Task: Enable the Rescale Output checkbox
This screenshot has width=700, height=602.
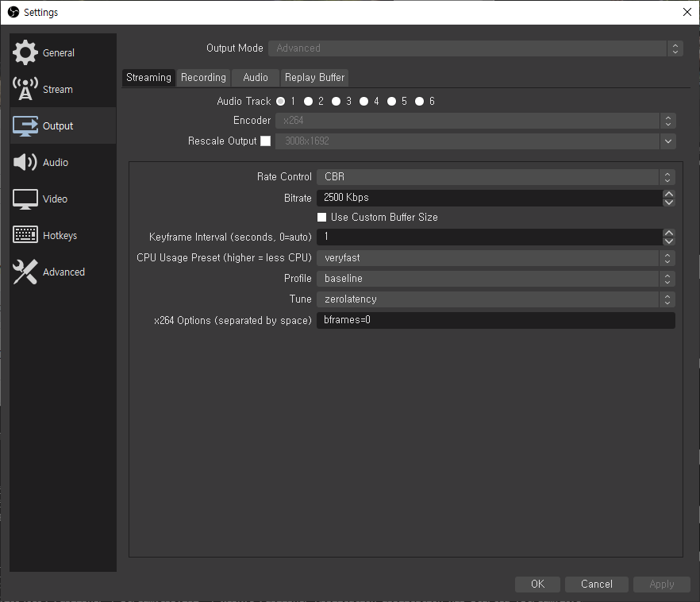Action: pos(265,141)
